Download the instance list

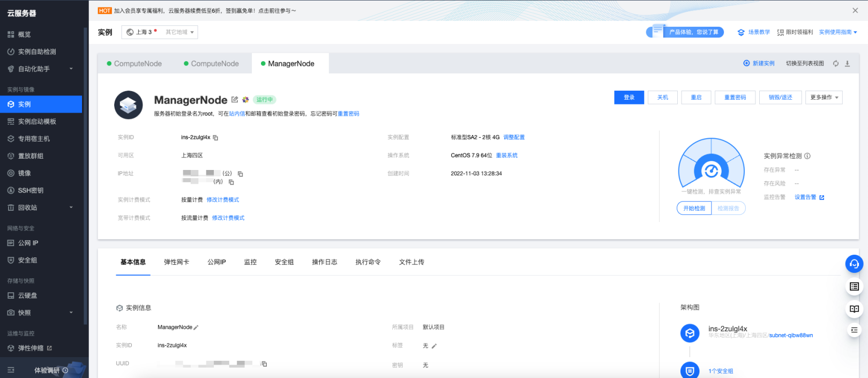tap(848, 63)
